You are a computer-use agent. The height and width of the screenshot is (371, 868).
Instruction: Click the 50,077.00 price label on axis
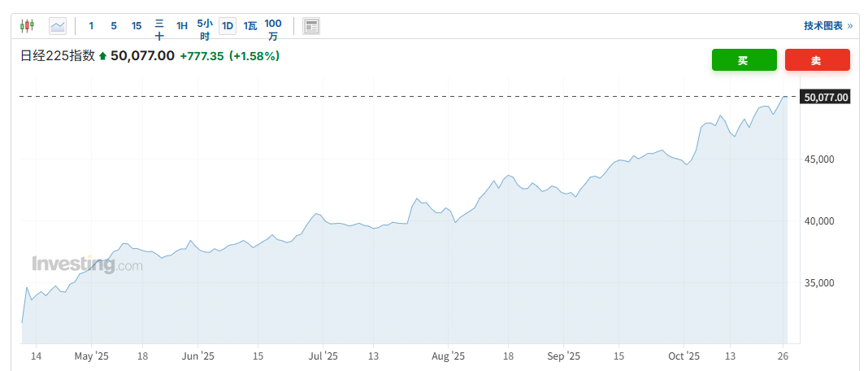coord(826,98)
